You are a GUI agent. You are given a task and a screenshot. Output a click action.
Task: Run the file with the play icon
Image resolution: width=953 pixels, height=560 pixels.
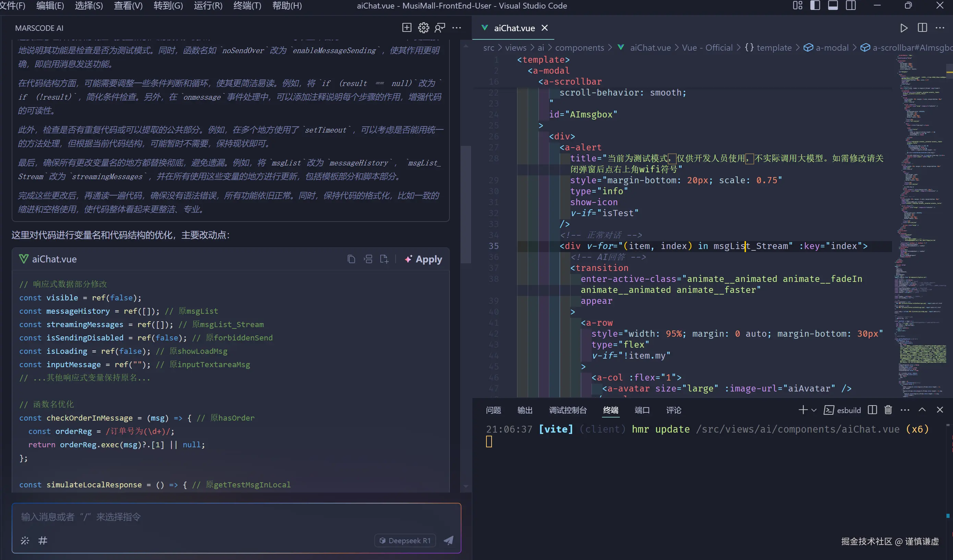[x=903, y=28]
